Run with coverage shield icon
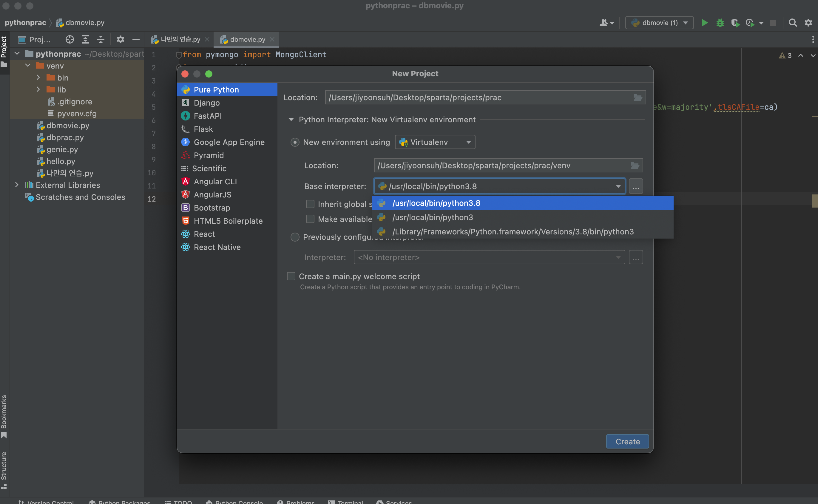Viewport: 818px width, 504px height. (735, 23)
